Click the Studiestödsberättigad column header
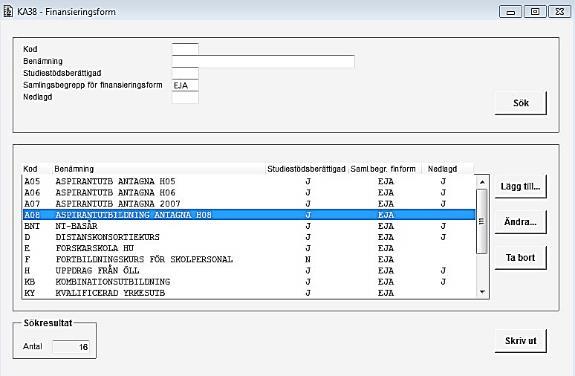The height and width of the screenshot is (376, 575). (x=306, y=169)
